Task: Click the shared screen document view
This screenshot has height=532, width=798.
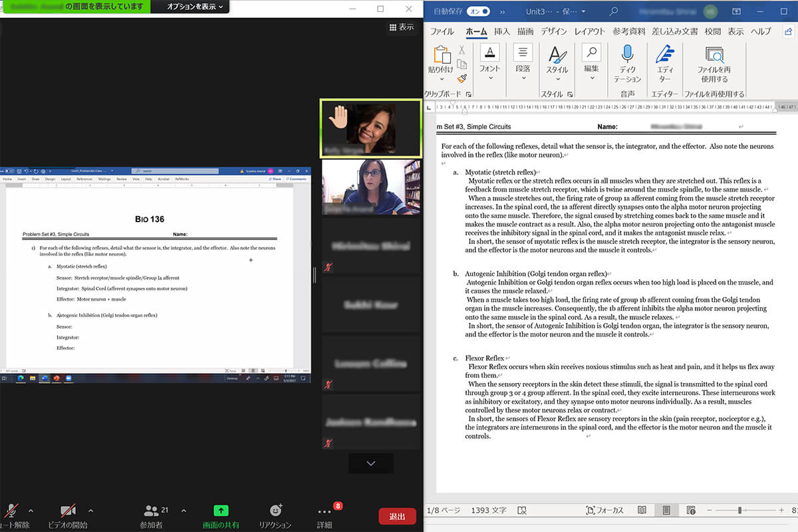Action: coord(156,275)
